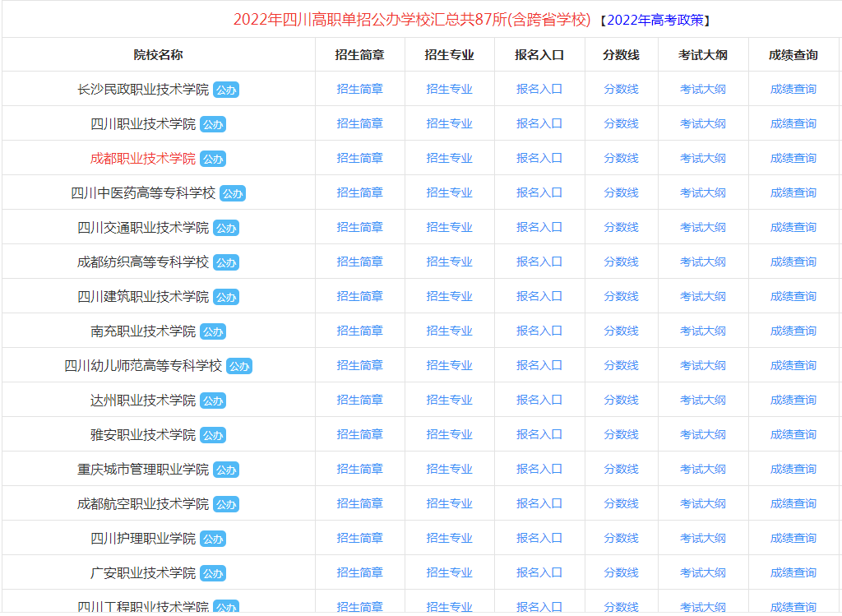Open 招生简章 for 成都航空职业技术学院

tap(360, 504)
